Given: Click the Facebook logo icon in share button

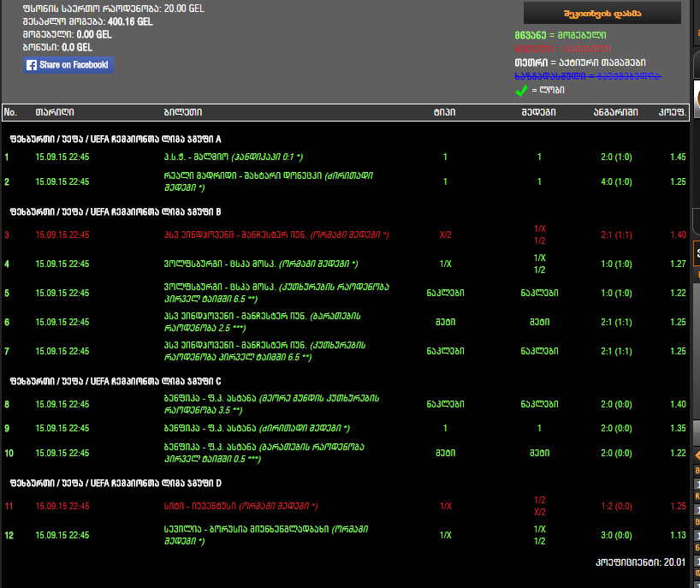Looking at the screenshot, I should pyautogui.click(x=32, y=65).
